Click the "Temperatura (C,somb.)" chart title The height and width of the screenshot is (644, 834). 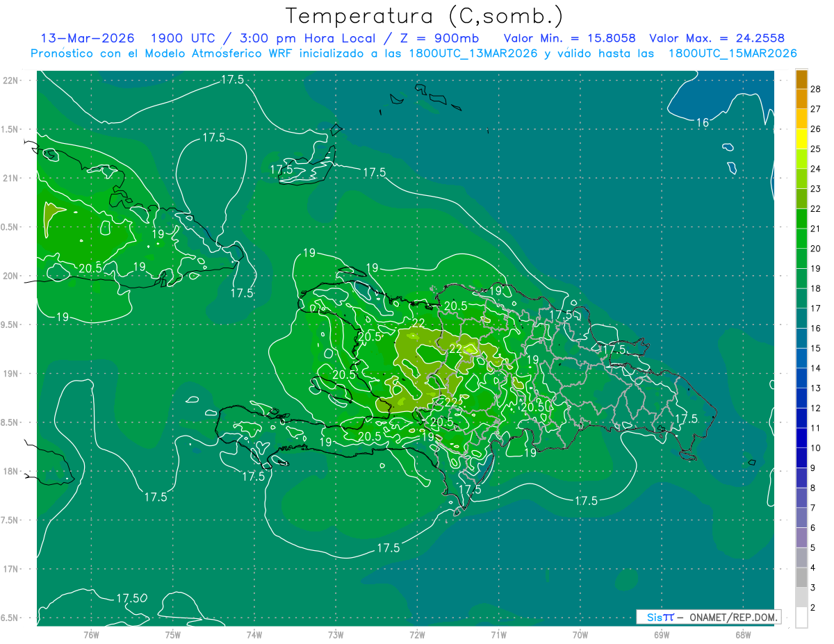[424, 16]
